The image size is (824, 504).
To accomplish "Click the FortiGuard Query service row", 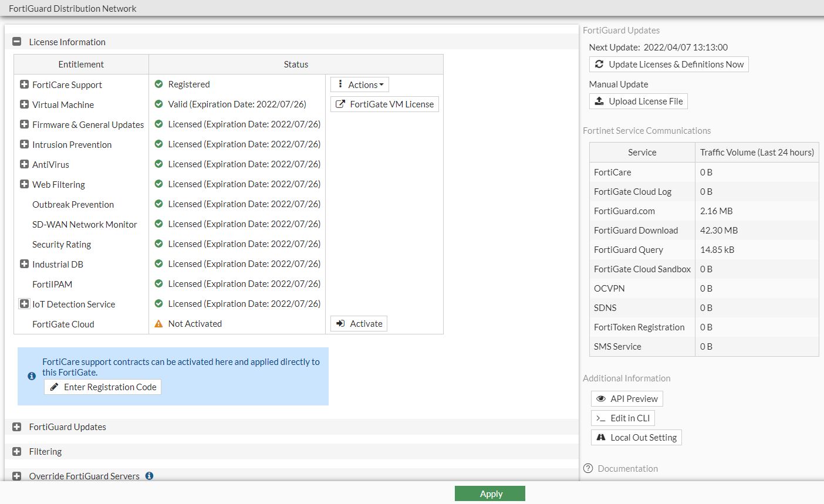I will 704,250.
